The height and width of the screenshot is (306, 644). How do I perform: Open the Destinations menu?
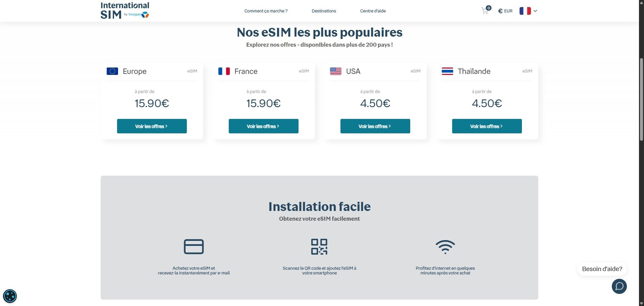coord(324,11)
